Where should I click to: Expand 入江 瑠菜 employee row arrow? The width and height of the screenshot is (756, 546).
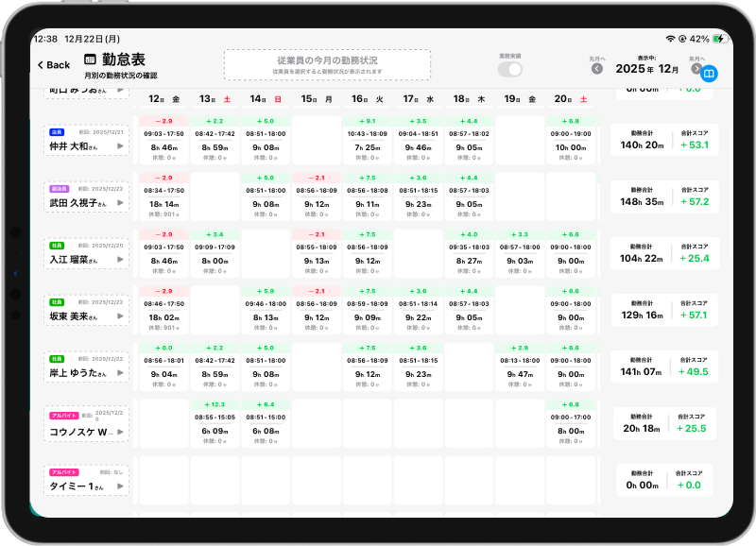(120, 260)
